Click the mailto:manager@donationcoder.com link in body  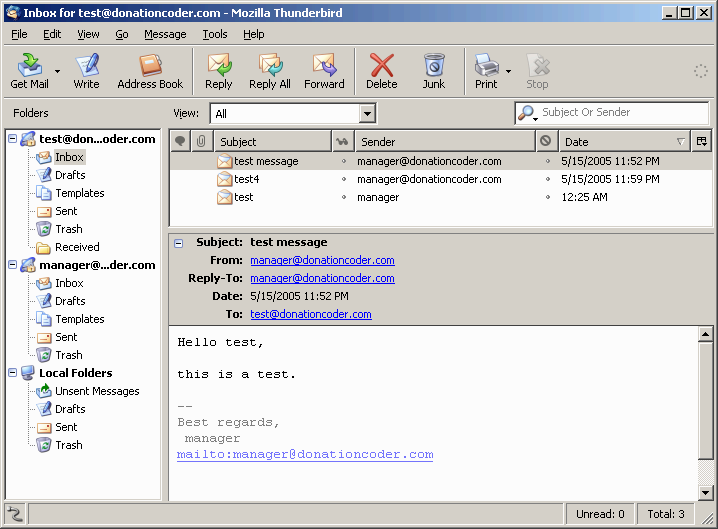pyautogui.click(x=305, y=454)
